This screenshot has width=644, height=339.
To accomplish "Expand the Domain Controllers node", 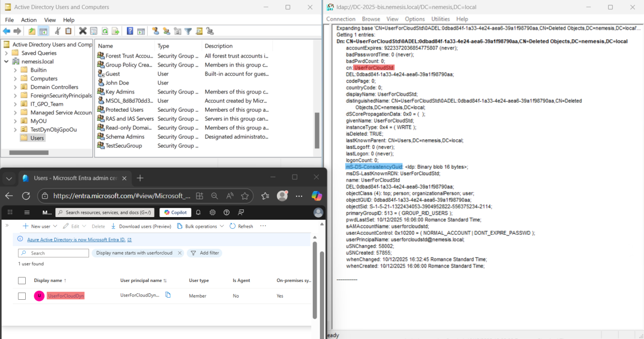I will (15, 87).
